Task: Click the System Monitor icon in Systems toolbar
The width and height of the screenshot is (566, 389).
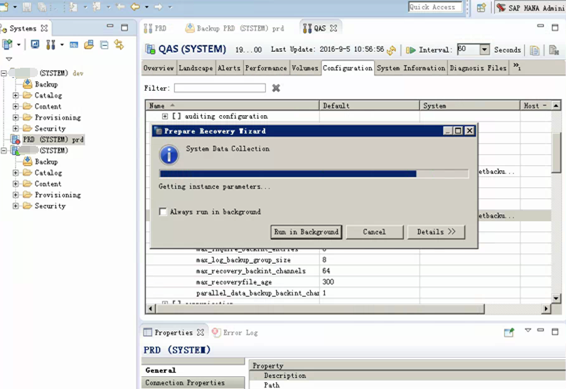Action: coord(35,44)
